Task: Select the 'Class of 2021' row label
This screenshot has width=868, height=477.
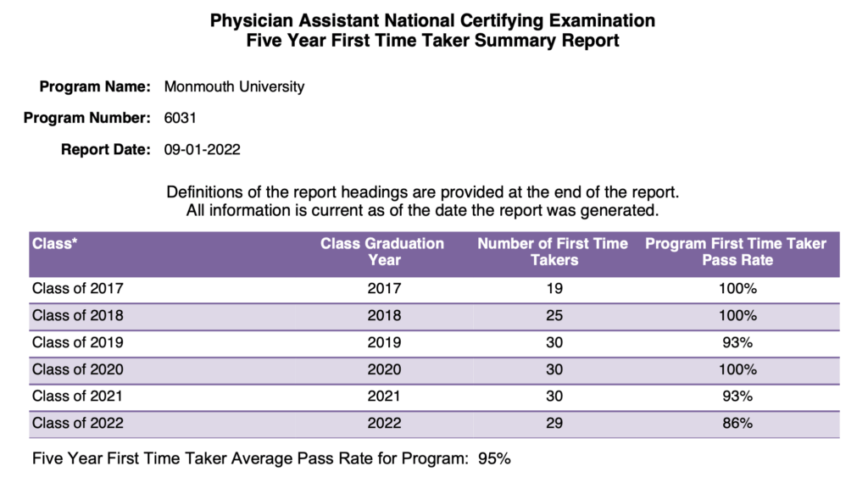Action: point(78,397)
